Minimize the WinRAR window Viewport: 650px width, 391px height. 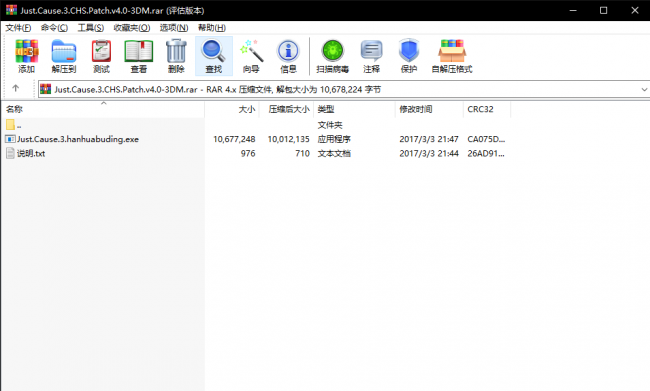click(573, 10)
